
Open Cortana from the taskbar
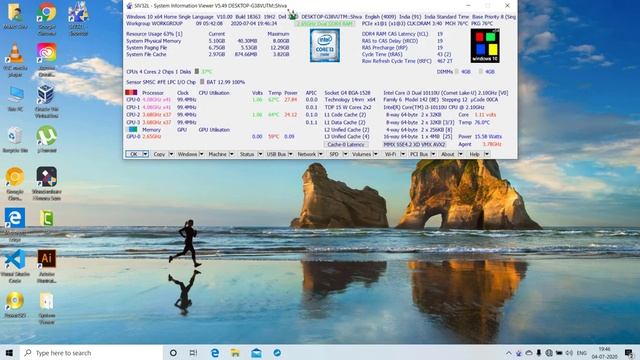coord(173,353)
